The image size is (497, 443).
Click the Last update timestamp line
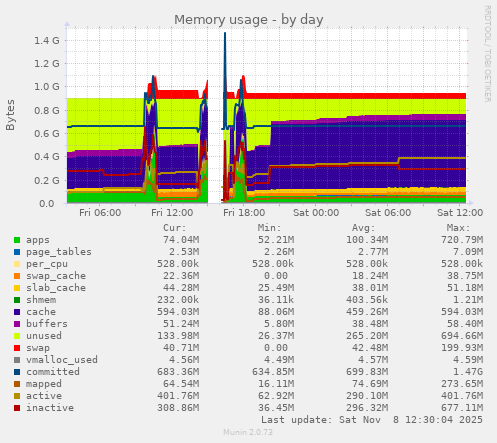(372, 420)
